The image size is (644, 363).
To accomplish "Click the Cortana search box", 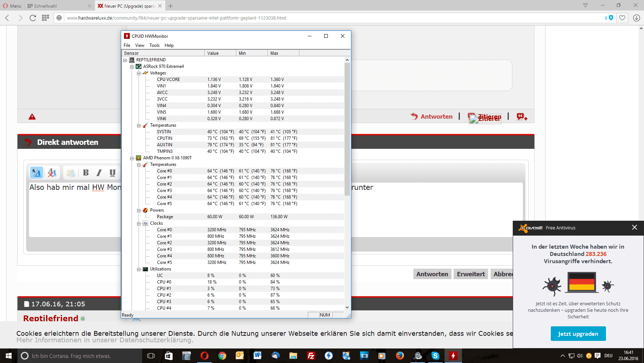I will coord(79,356).
